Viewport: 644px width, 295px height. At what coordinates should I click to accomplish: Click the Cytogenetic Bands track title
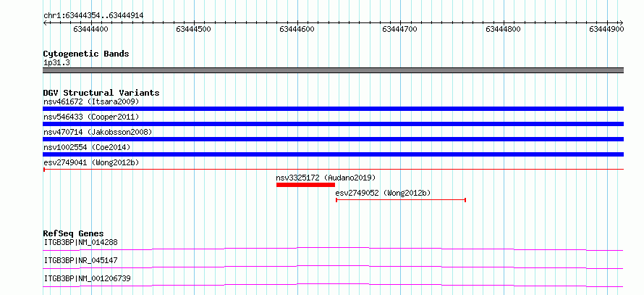coord(86,54)
